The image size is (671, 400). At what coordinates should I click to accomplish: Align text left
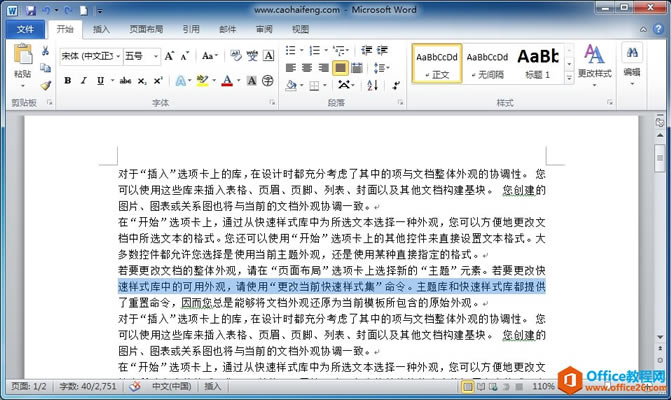(291, 68)
